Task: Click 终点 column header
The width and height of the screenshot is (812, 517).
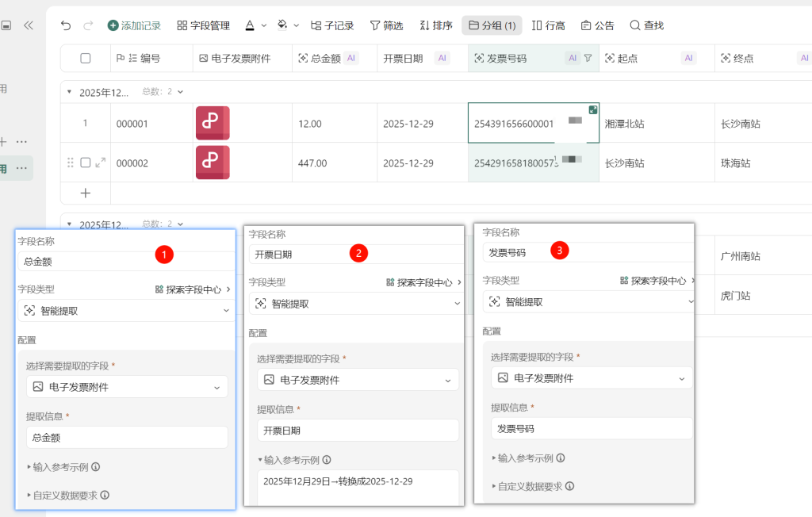Action: (764, 58)
